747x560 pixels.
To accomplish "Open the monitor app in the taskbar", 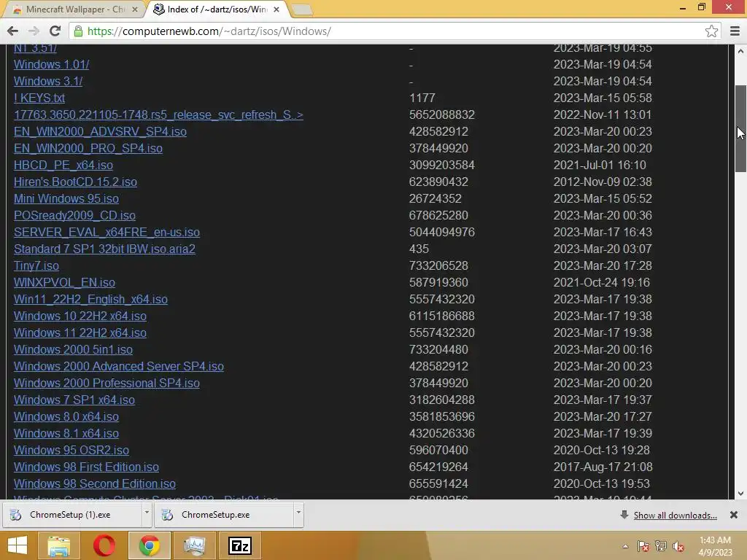I will tap(194, 545).
